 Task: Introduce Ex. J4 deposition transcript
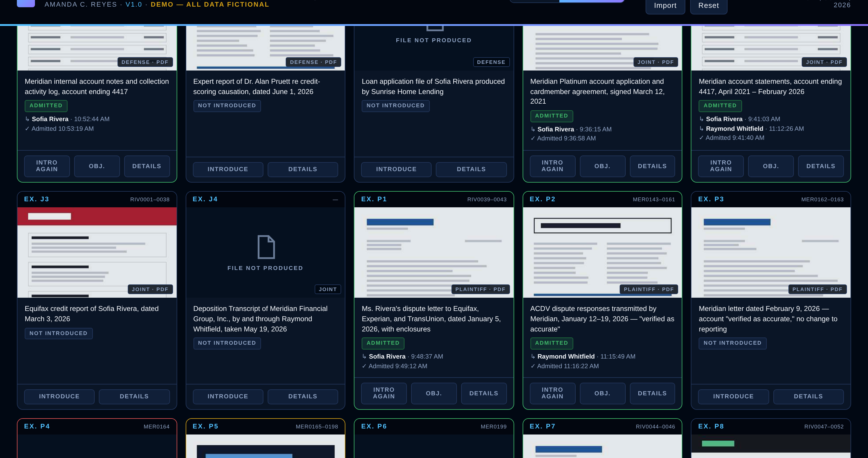click(x=228, y=396)
